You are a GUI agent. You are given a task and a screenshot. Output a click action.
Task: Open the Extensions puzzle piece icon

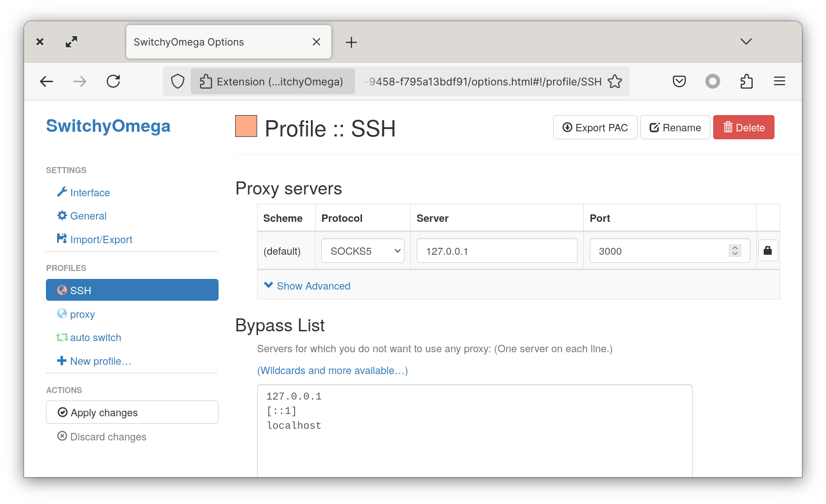[x=746, y=82]
